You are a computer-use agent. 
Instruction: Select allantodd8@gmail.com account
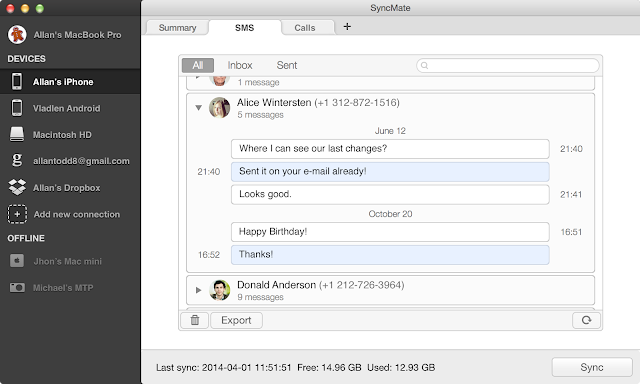coord(81,161)
